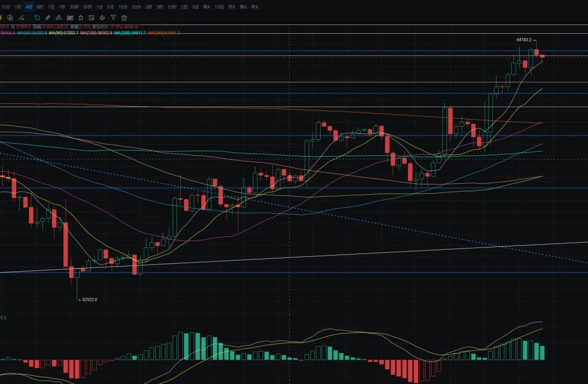Click the 64183.2 price high label
588x384 pixels.
pos(523,40)
